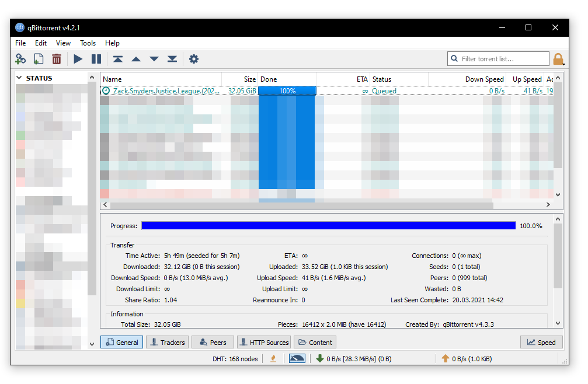Image resolution: width=588 pixels, height=384 pixels.
Task: Click the orange lock icon to lock the UI
Action: coord(558,59)
